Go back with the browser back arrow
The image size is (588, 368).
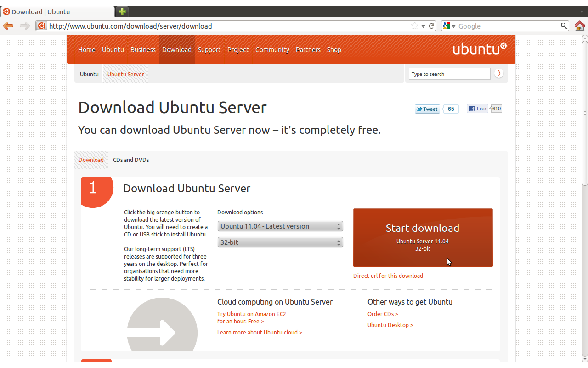click(8, 26)
